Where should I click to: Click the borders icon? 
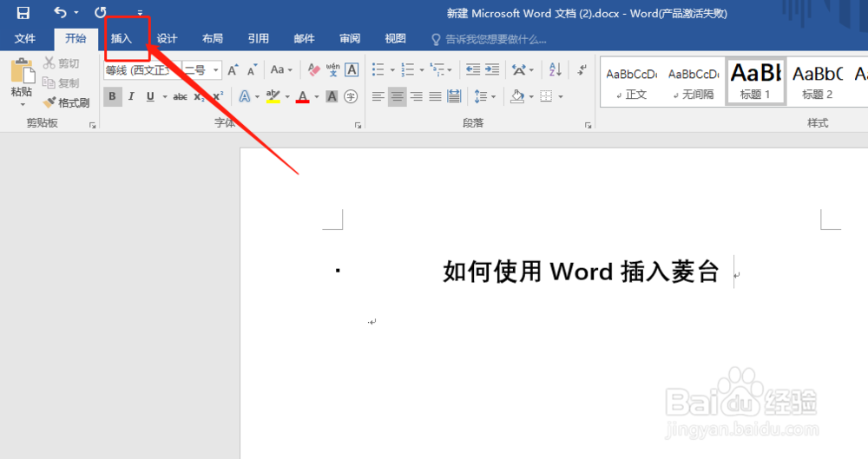click(546, 97)
